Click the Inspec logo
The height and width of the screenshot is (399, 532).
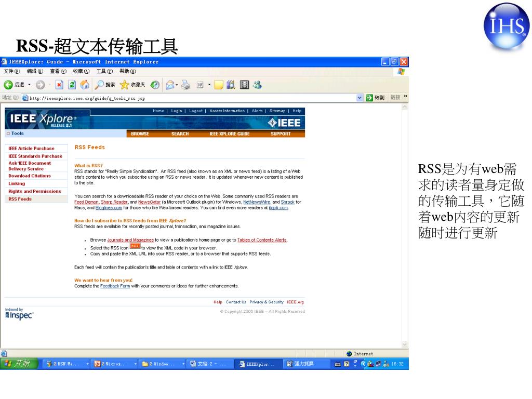coord(19,315)
